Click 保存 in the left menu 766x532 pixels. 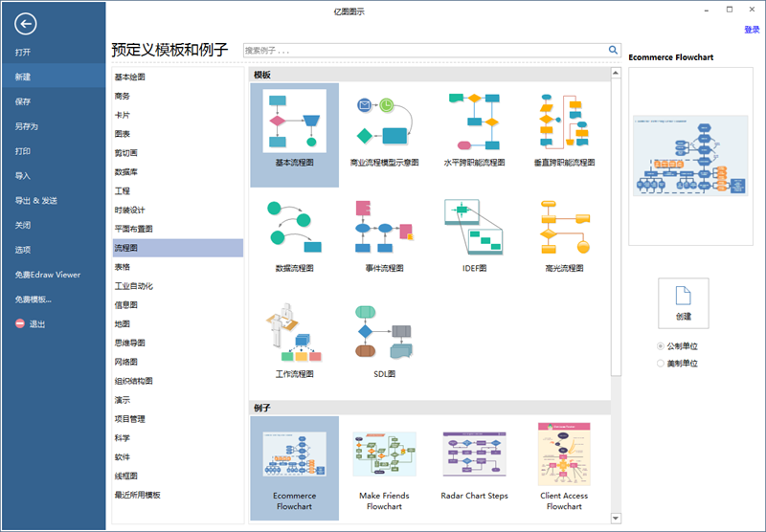(x=23, y=101)
